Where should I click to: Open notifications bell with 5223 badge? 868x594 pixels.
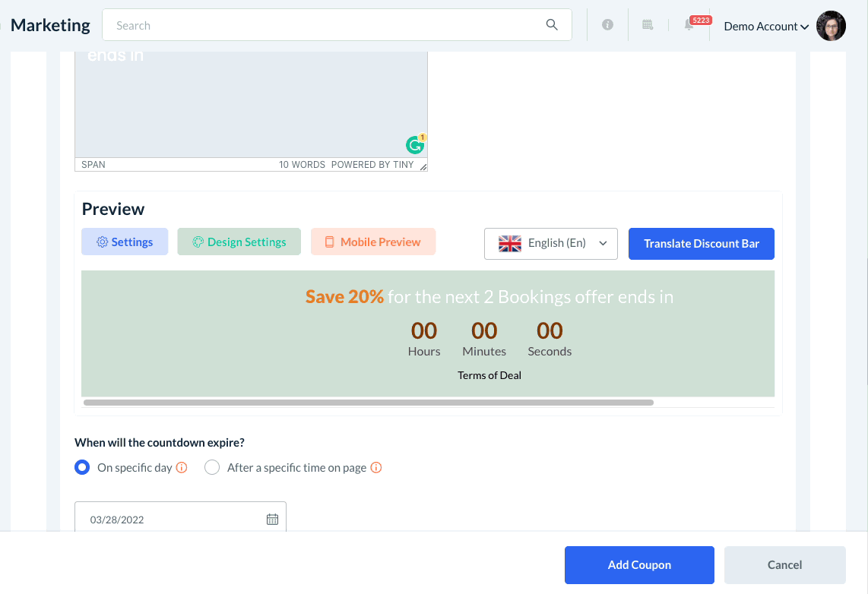tap(689, 25)
